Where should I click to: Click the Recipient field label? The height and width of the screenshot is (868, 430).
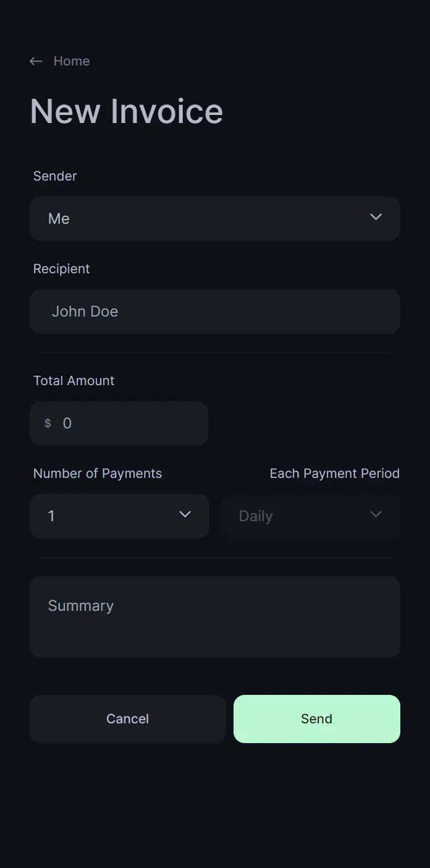point(62,269)
